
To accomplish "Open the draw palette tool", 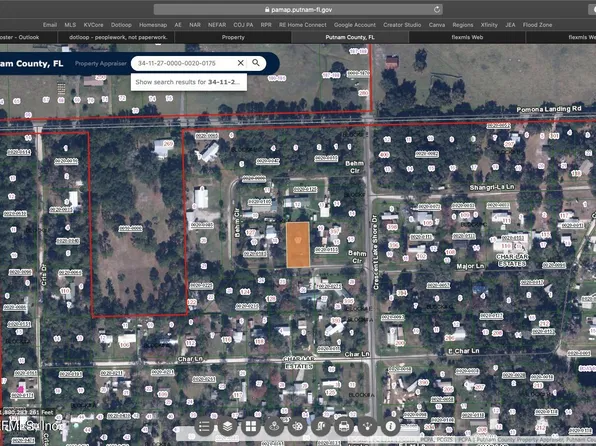I will coord(297,426).
